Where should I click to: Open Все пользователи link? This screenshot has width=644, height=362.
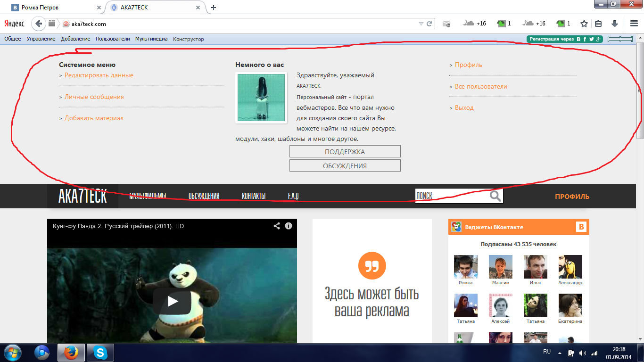click(x=481, y=86)
